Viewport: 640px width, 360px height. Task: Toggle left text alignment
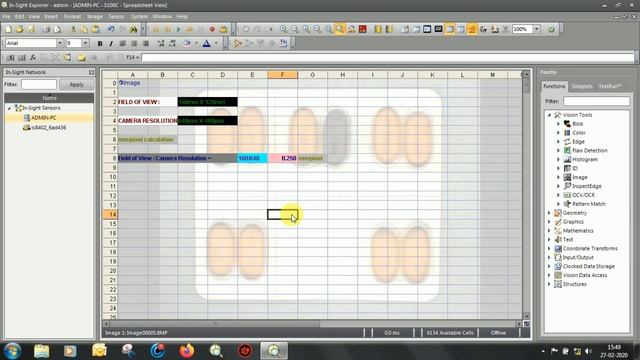(122, 43)
